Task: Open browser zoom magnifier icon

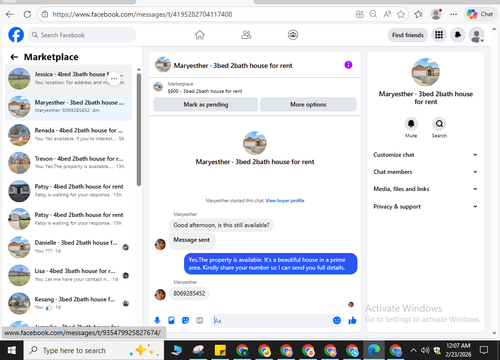Action: (x=373, y=14)
